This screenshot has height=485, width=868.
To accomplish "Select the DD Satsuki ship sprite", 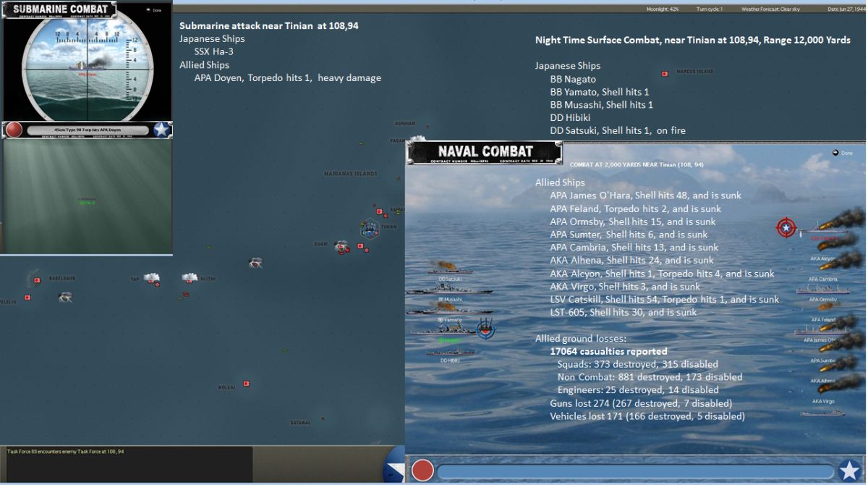I will [450, 269].
